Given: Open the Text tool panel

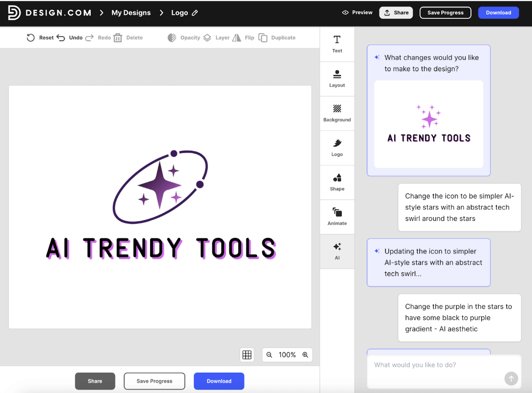Looking at the screenshot, I should (x=337, y=44).
